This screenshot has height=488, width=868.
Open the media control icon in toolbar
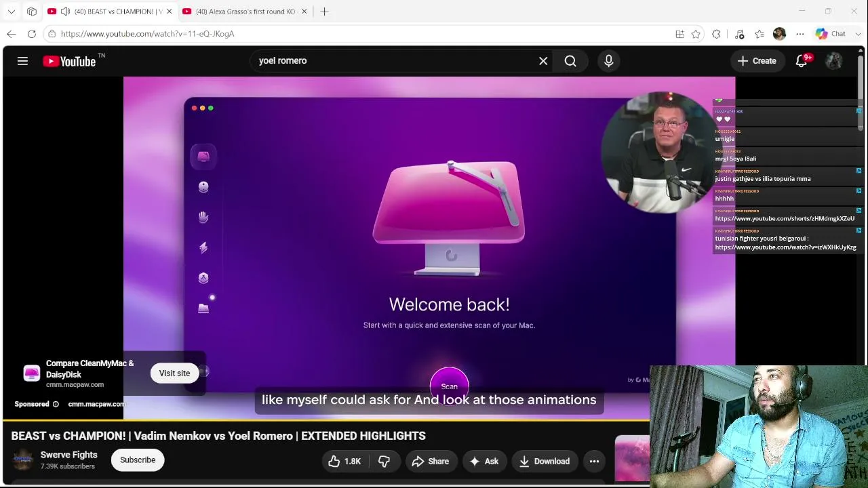tap(739, 34)
